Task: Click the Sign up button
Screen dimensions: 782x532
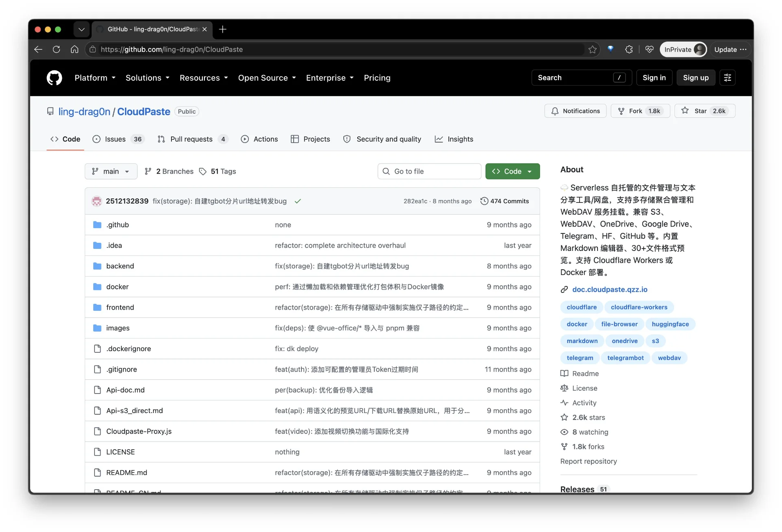Action: click(696, 78)
